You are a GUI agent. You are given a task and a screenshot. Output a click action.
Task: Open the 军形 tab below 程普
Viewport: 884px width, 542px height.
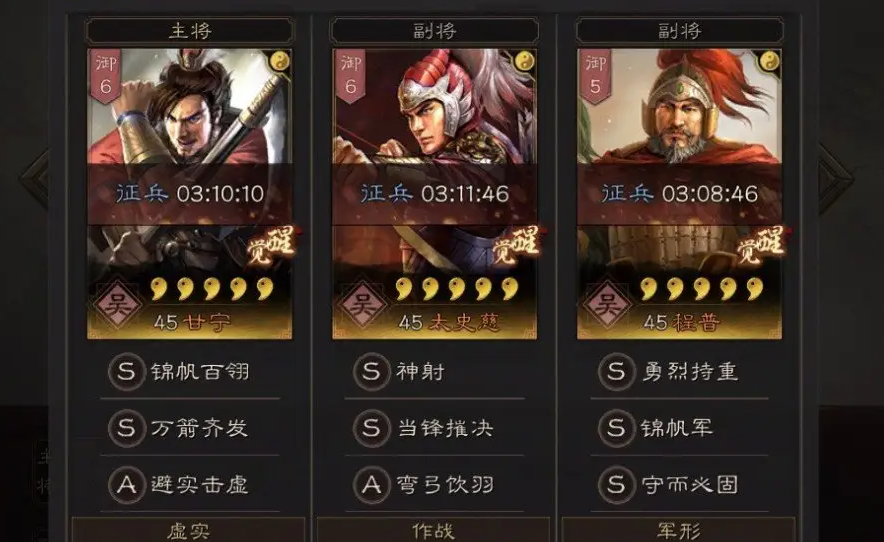coord(678,530)
